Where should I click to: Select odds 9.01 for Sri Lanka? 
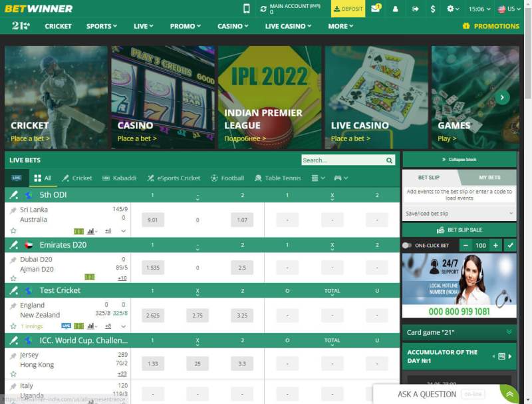click(x=152, y=220)
